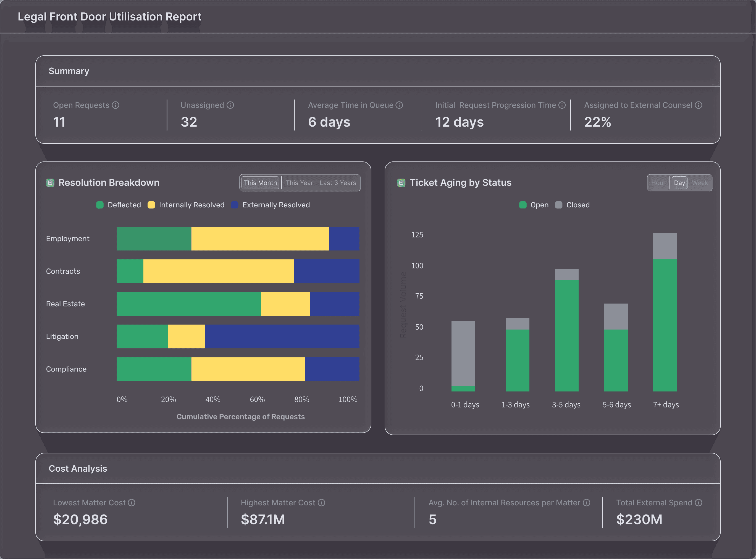Click Initial Request Progression Time info icon
Screen dimensions: 756x559
(x=562, y=105)
